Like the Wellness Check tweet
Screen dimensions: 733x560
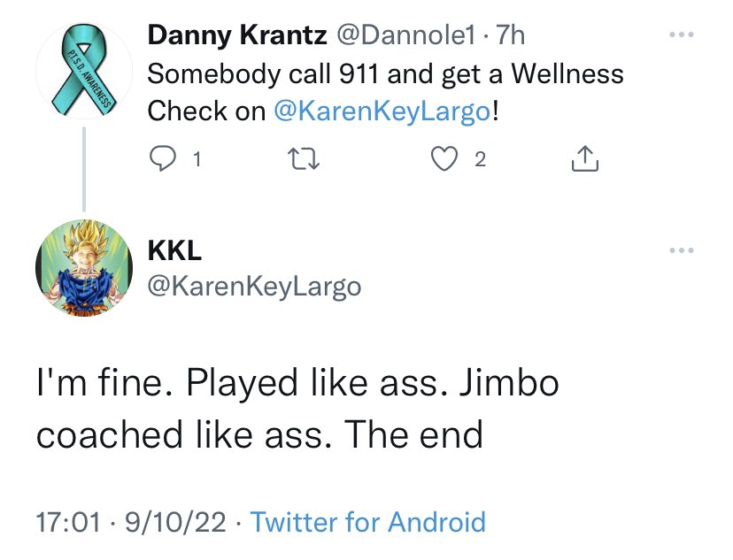coord(441,160)
